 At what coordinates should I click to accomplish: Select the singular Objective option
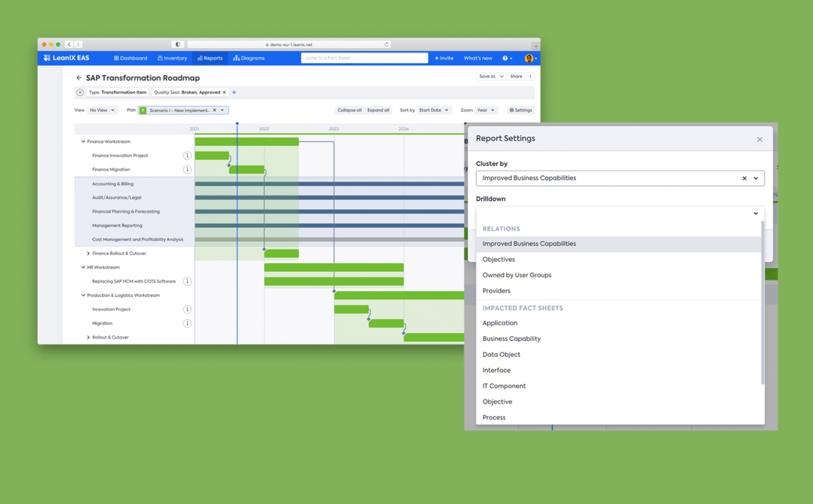coord(618,402)
